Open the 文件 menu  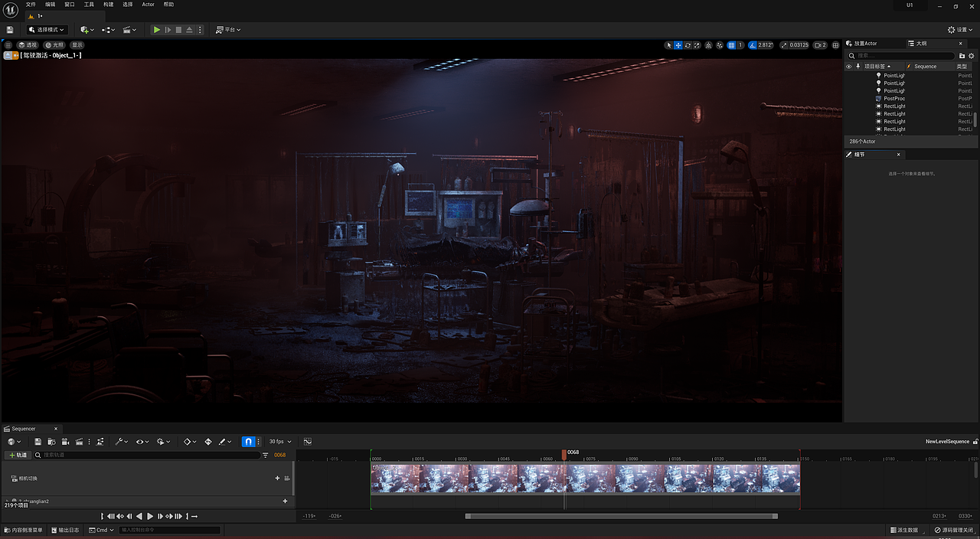pos(31,5)
